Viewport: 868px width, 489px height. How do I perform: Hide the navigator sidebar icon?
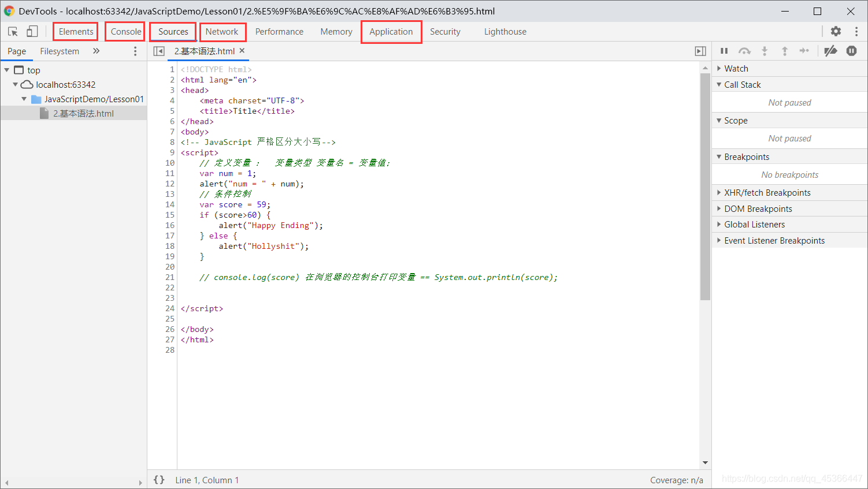coord(159,51)
